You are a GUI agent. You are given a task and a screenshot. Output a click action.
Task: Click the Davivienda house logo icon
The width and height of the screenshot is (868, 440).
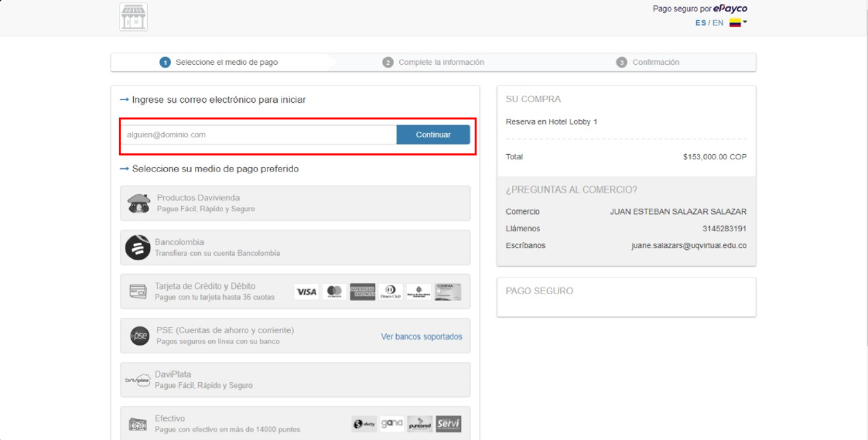click(x=139, y=203)
